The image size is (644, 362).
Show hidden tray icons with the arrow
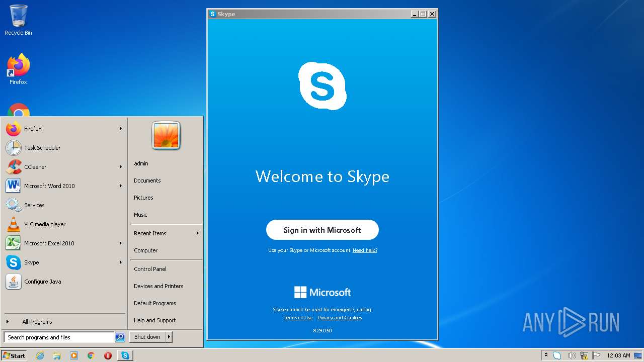pos(546,355)
